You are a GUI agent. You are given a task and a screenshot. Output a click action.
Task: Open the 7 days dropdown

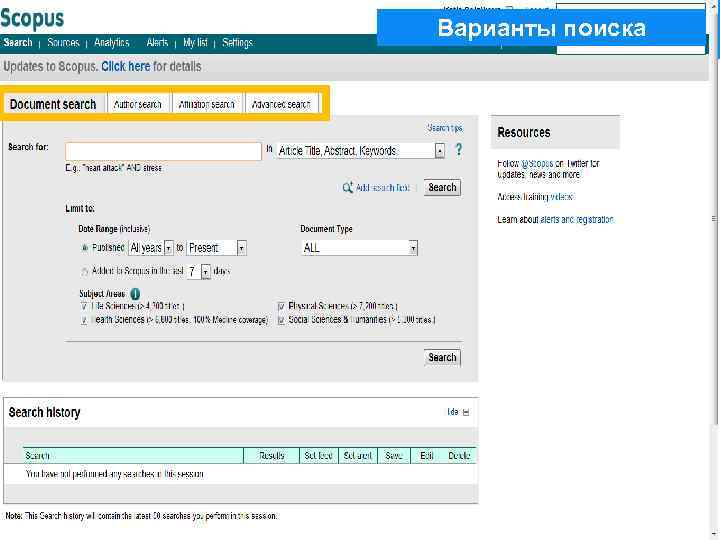point(199,271)
